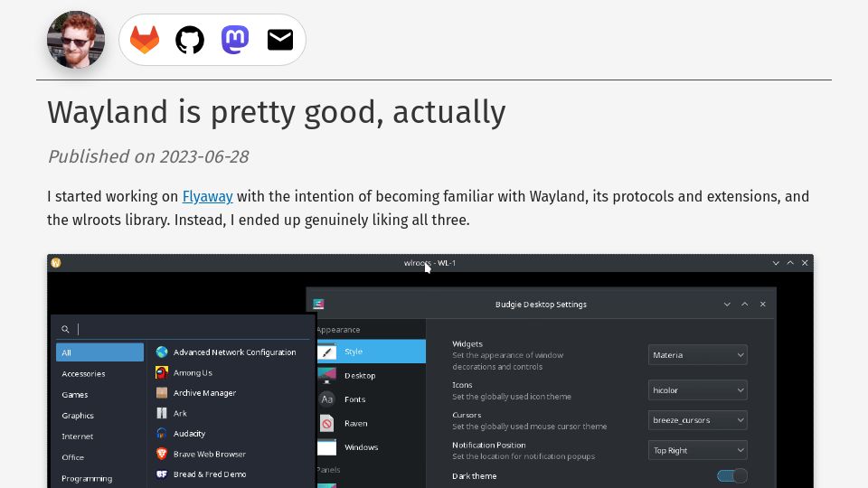Launch the Audacity icon
This screenshot has width=868, height=488.
(162, 433)
